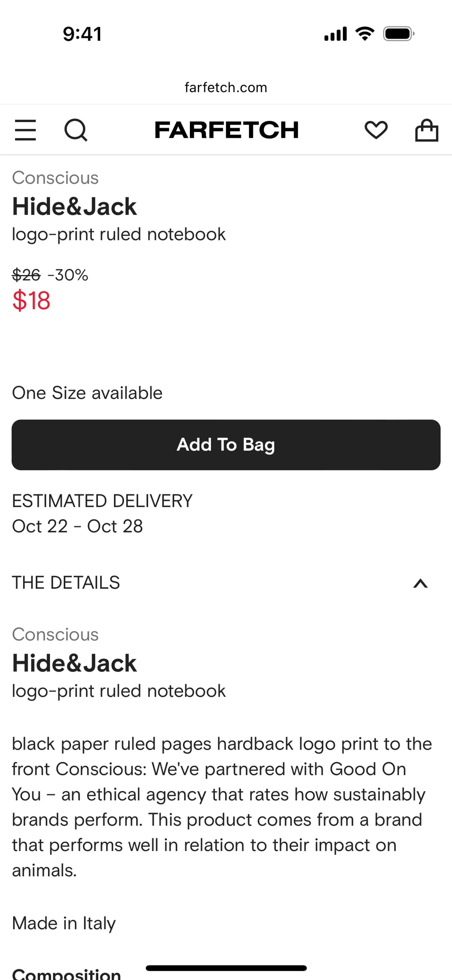Screen dimensions: 452x980
Task: Tap the battery status icon
Action: (398, 34)
